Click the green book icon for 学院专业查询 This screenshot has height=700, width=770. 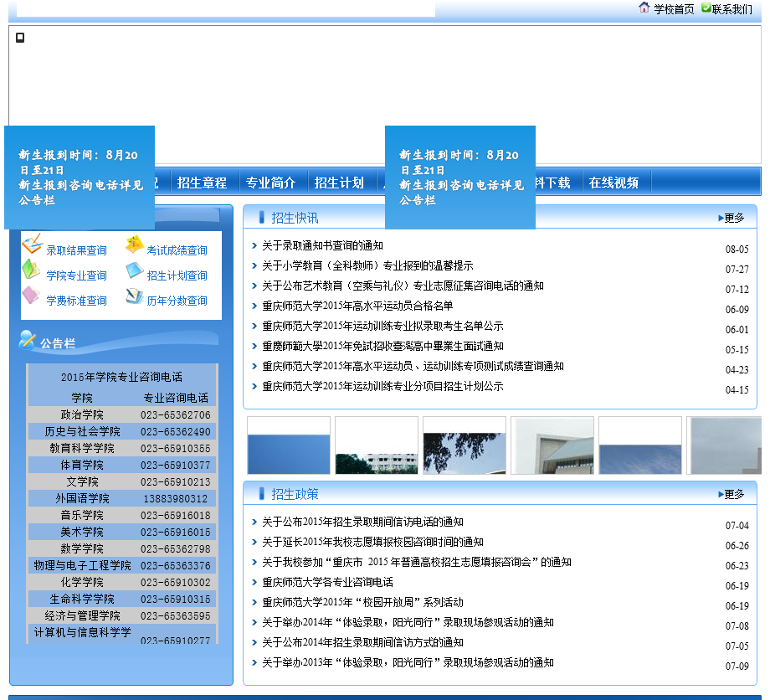pyautogui.click(x=31, y=269)
